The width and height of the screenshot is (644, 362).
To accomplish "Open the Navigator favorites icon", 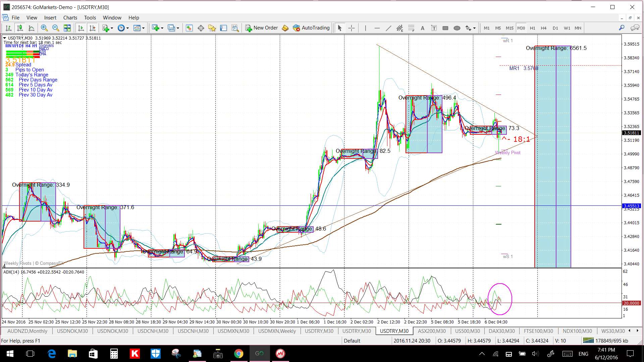I will click(212, 28).
